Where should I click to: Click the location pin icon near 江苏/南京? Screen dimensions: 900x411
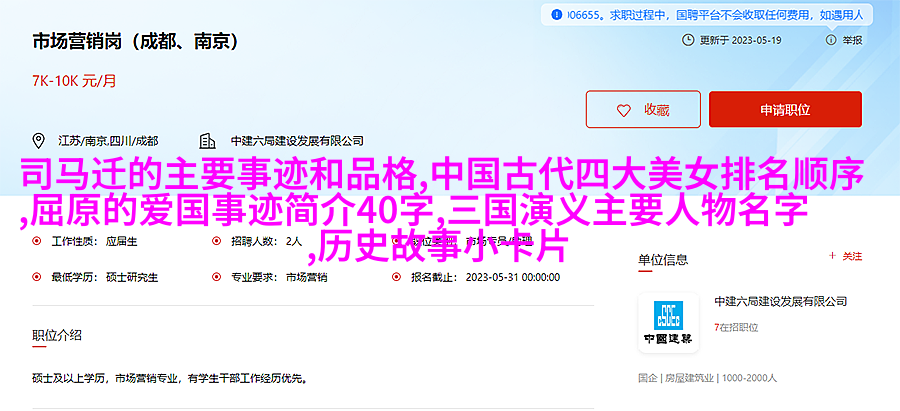(39, 141)
